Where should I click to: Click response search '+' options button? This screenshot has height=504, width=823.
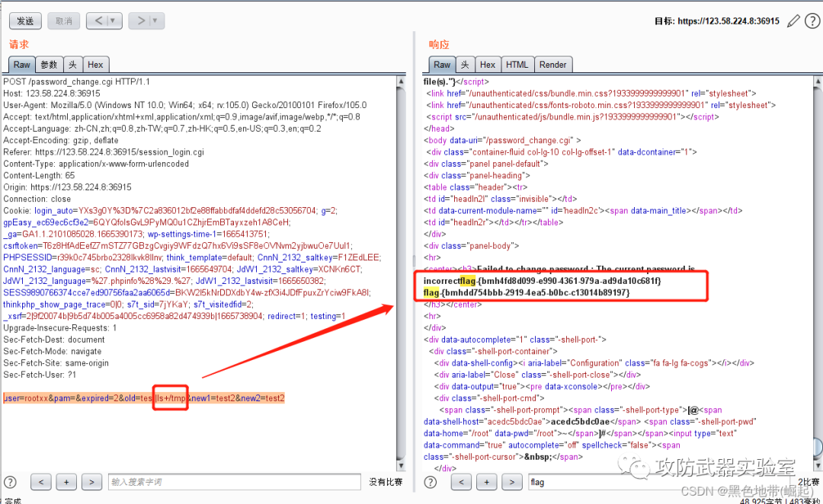coord(486,482)
